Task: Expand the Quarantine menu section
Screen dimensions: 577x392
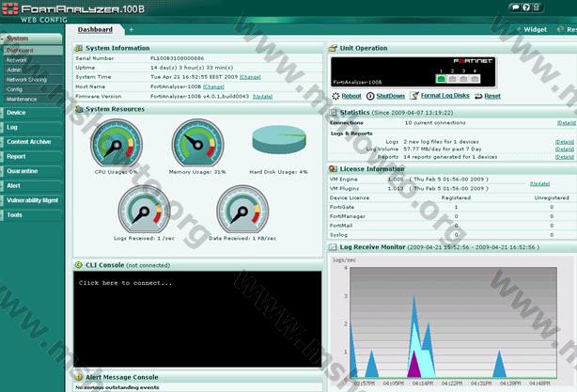Action: click(x=31, y=171)
